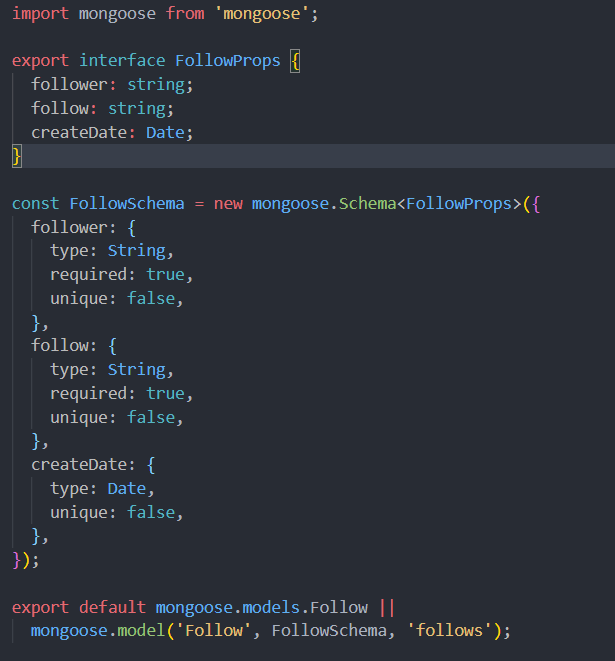Click 'type: Date,' under createDate
Image resolution: width=615 pixels, height=661 pixels.
pos(102,489)
